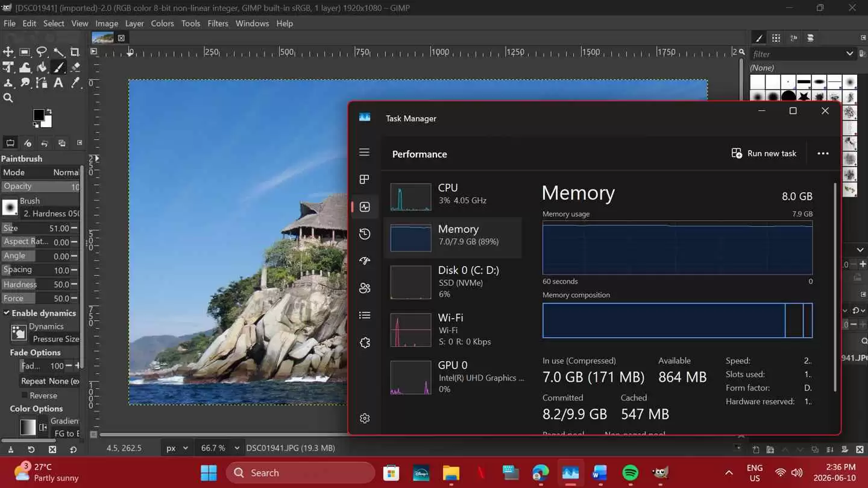Image resolution: width=868 pixels, height=488 pixels.
Task: Open Task Manager settings gear
Action: (x=364, y=418)
